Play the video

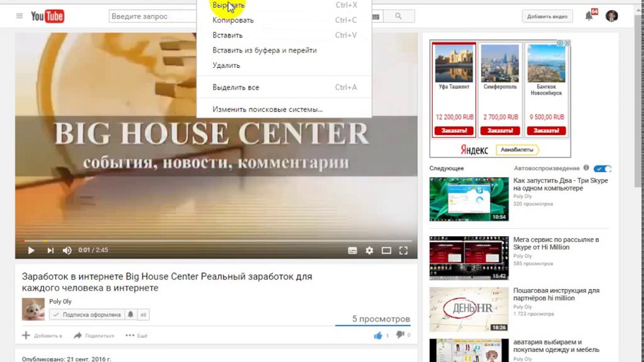tap(31, 250)
